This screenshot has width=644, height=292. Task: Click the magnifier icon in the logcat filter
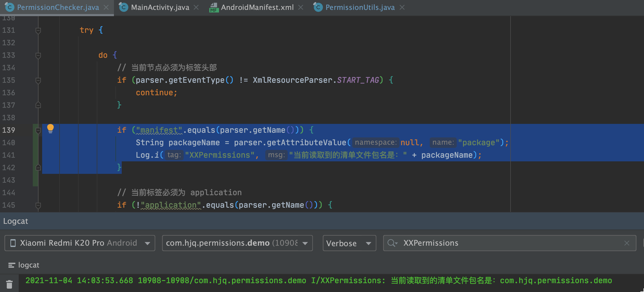click(x=393, y=243)
